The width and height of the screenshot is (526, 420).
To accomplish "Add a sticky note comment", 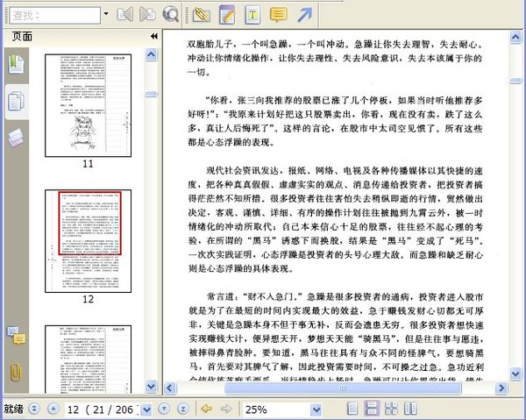I will coord(279,15).
